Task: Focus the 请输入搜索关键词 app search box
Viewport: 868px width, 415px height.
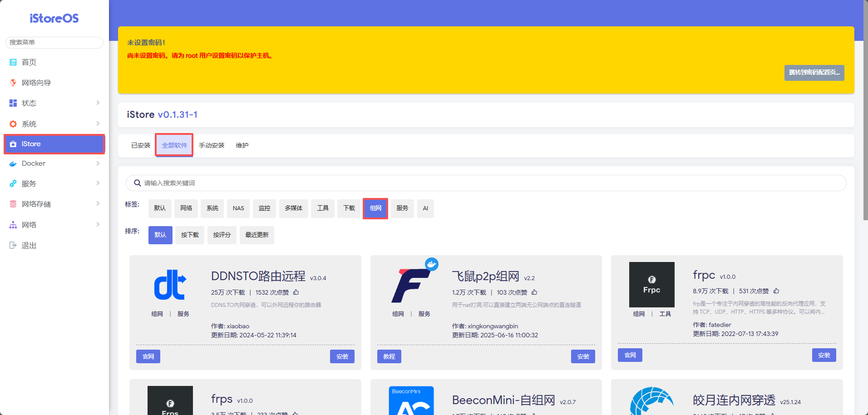Action: [x=486, y=183]
